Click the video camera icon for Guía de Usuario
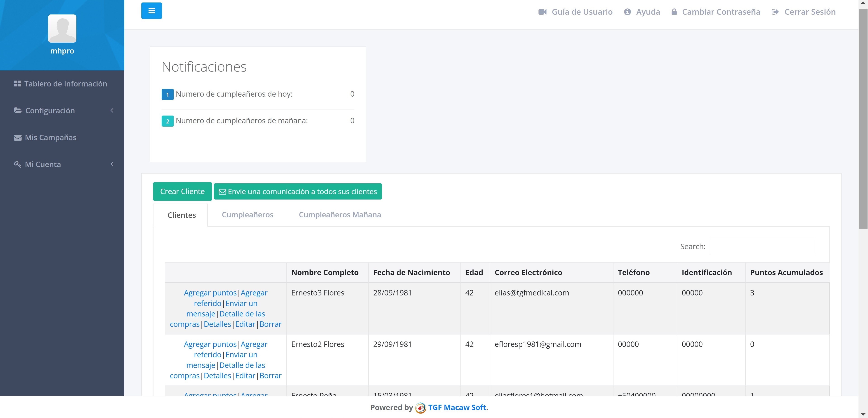The width and height of the screenshot is (868, 418). (542, 12)
